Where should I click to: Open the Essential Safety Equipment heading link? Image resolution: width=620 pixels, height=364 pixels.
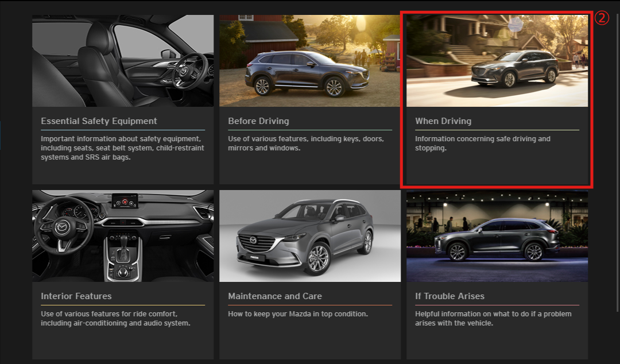coord(99,121)
